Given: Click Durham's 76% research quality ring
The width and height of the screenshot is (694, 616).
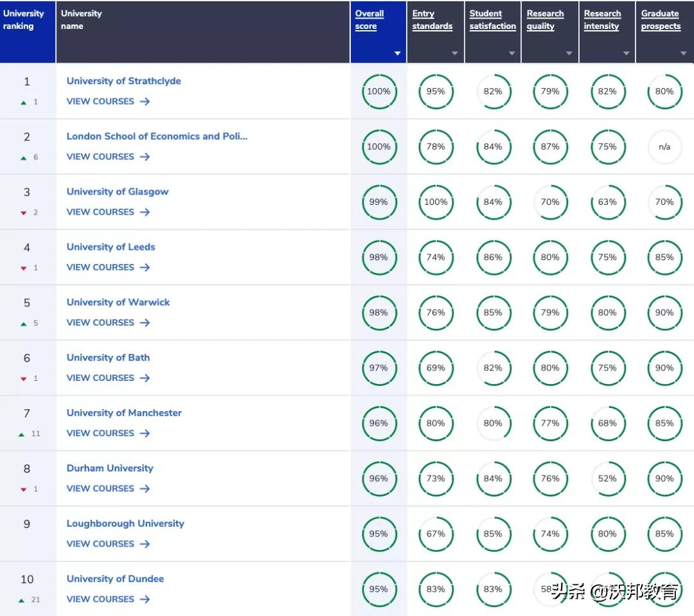Looking at the screenshot, I should pyautogui.click(x=550, y=479).
